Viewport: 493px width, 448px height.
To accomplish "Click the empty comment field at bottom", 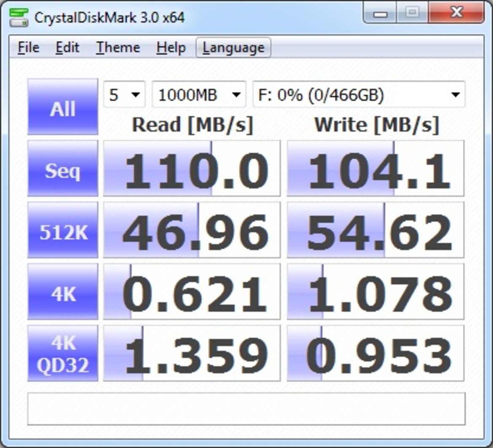I will point(246,409).
